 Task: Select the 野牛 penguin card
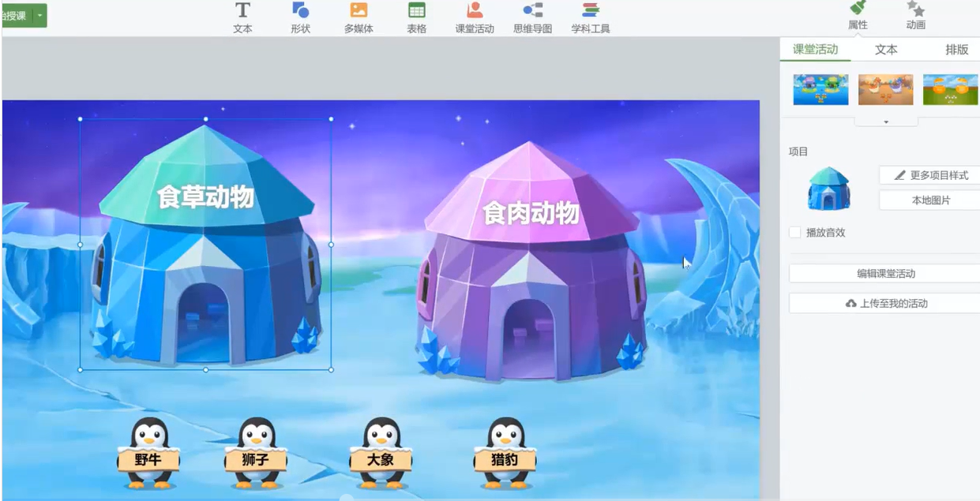(148, 453)
